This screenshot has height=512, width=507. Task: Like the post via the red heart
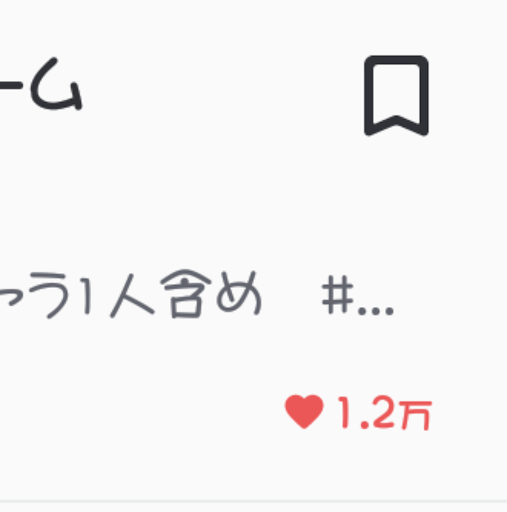[304, 411]
